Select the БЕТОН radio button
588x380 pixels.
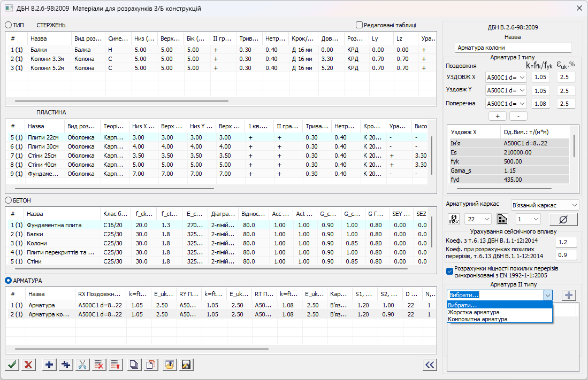[x=9, y=200]
